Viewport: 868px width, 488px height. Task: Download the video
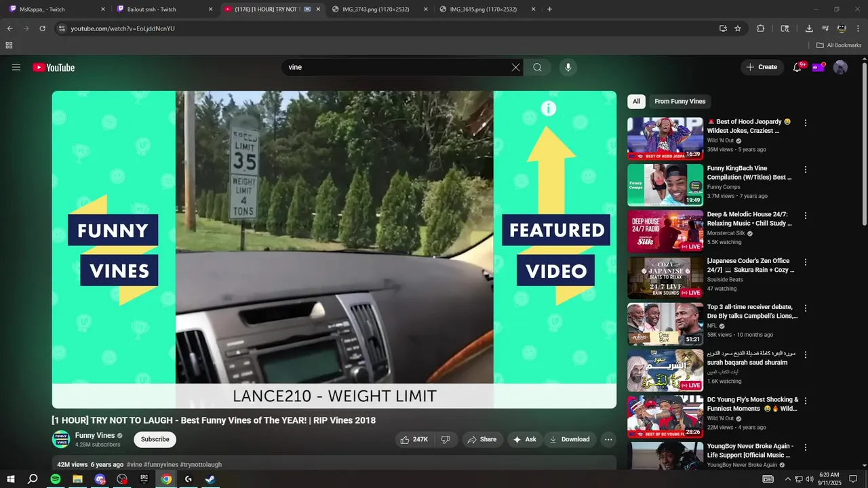pos(570,439)
